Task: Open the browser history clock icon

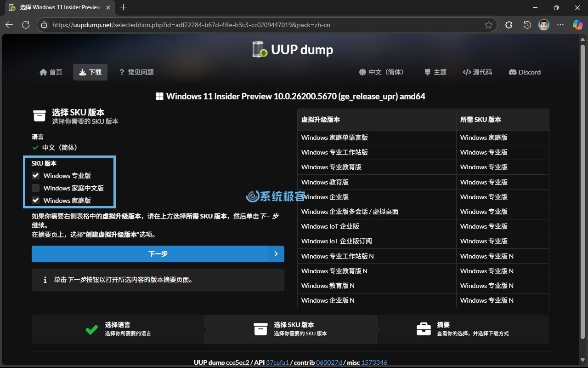Action: click(527, 25)
